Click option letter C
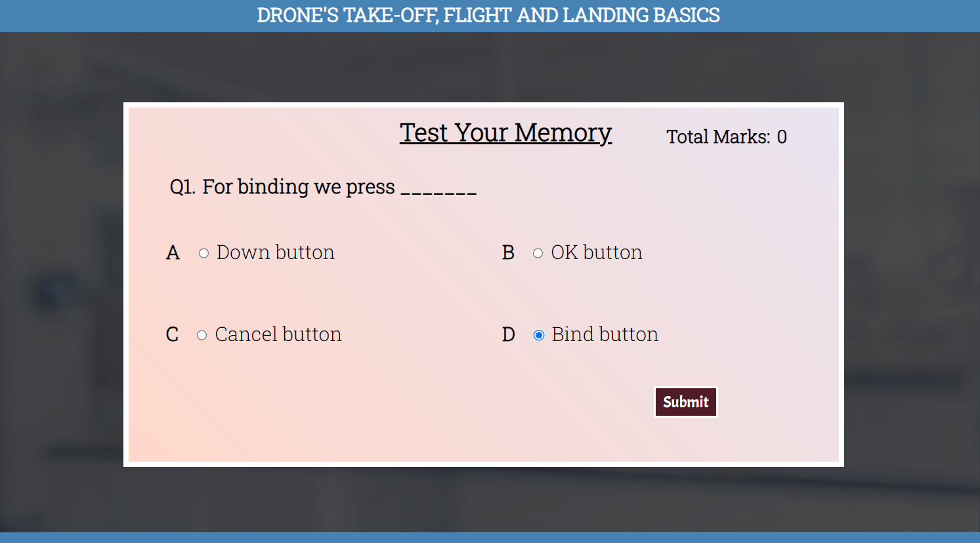The height and width of the screenshot is (543, 980). tap(172, 334)
